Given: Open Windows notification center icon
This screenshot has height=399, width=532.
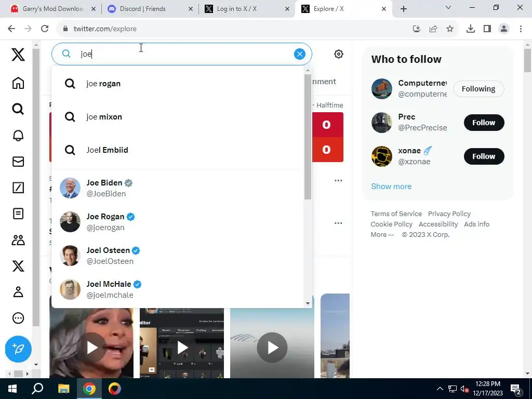Looking at the screenshot, I should point(516,389).
